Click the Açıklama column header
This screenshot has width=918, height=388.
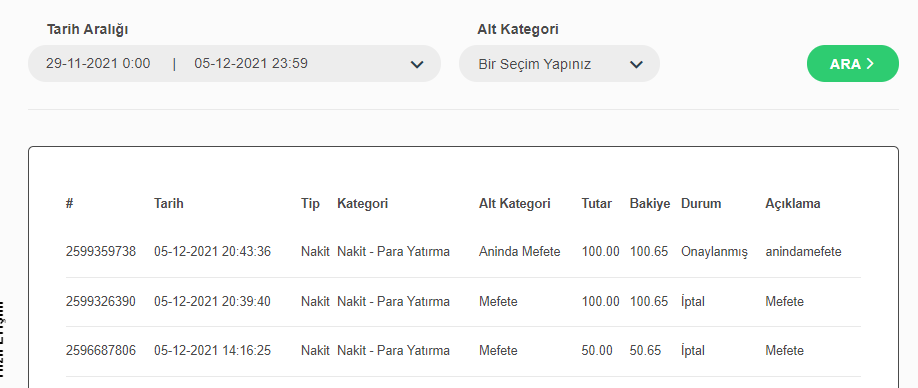coord(793,204)
